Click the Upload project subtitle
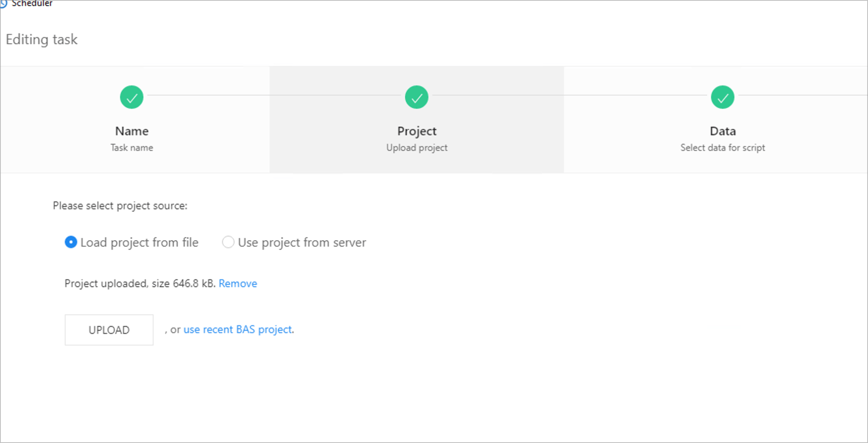 pyautogui.click(x=416, y=148)
